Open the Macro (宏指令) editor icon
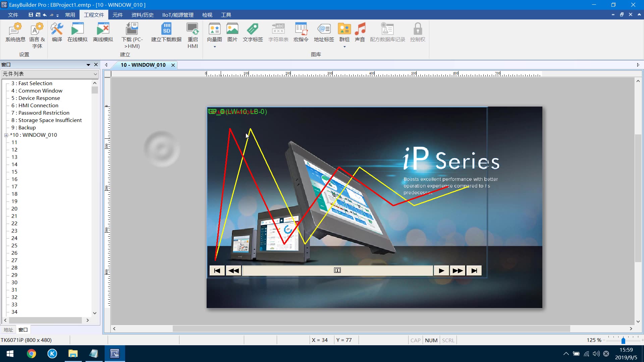Viewport: 644px width, 362px height. point(301,33)
